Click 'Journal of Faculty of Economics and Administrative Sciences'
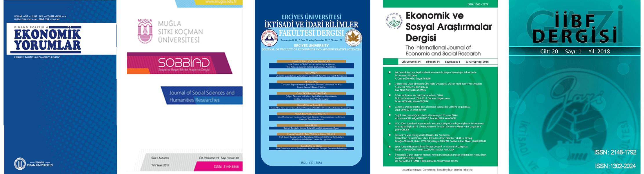 [311, 50]
